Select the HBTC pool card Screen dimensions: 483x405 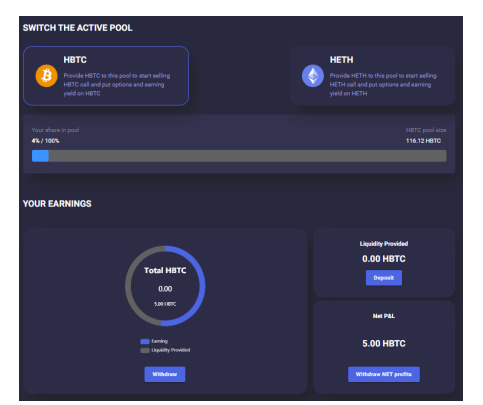pos(106,76)
